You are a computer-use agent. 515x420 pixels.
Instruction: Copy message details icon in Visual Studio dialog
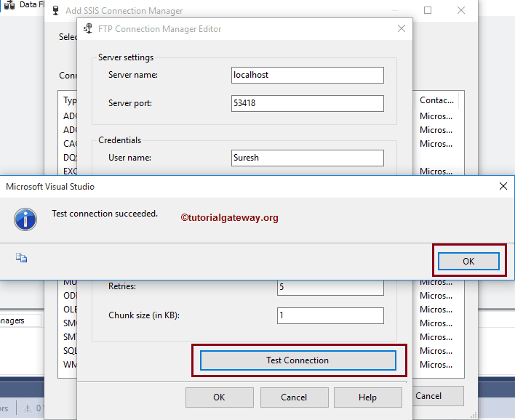pos(21,258)
